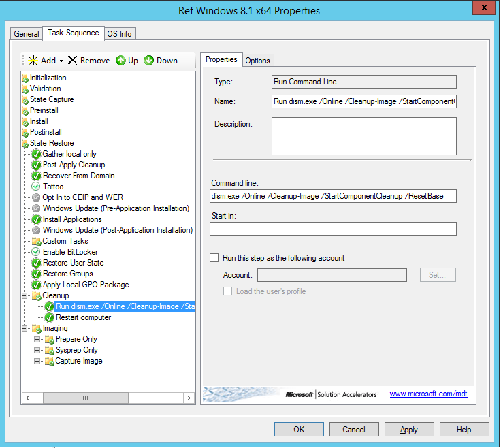The height and width of the screenshot is (448, 501).
Task: Click the Add starburst icon in toolbar
Action: (31, 61)
